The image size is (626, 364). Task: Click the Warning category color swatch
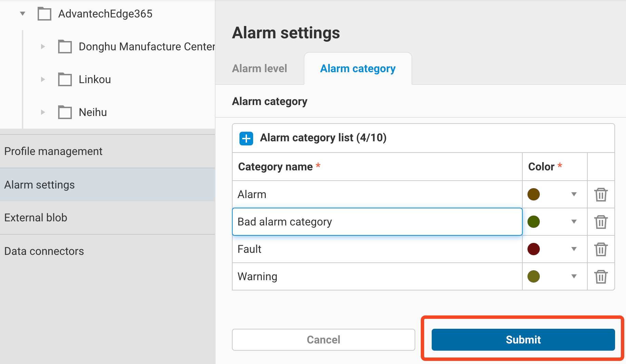click(x=534, y=276)
